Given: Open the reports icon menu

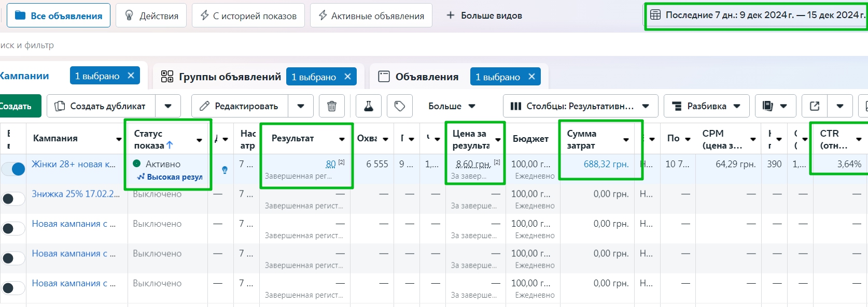Looking at the screenshot, I should [775, 106].
